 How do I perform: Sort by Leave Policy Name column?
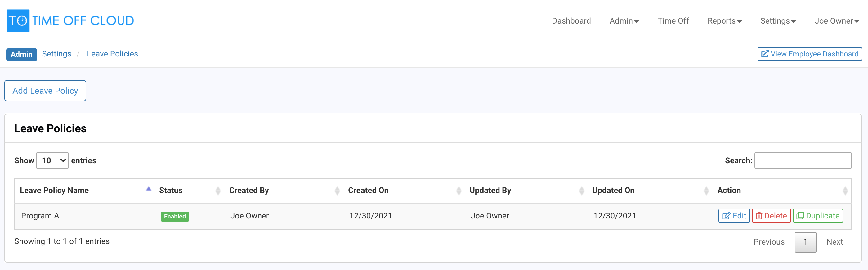tap(85, 191)
